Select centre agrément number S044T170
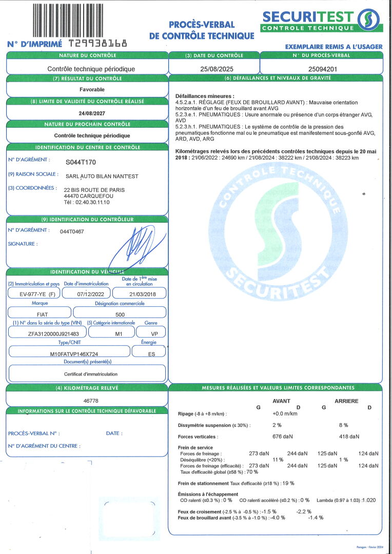Viewport: 392px width, 554px height. point(81,162)
